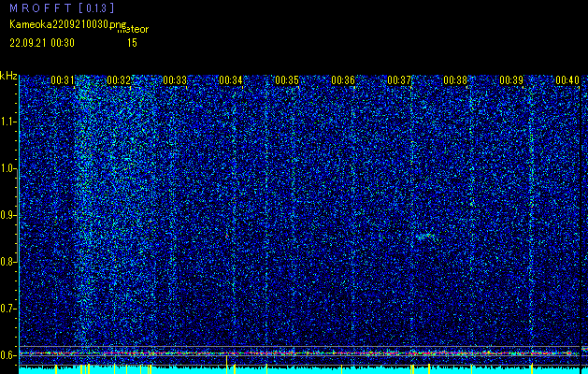This screenshot has height=374, width=588.
Task: Click the 'meteor' label in the header
Action: click(x=133, y=30)
